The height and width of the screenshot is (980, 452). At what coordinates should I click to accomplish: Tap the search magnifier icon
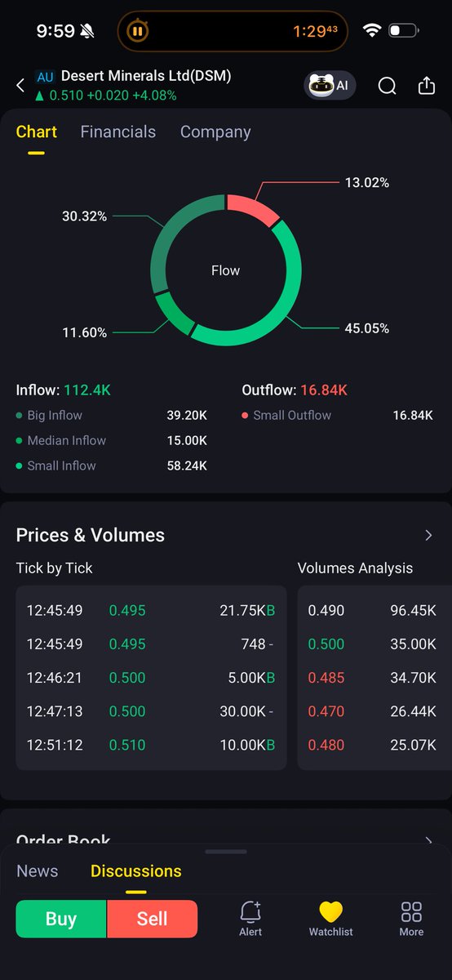(388, 86)
